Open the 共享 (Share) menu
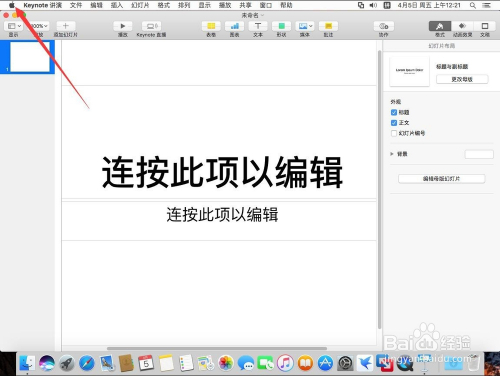This screenshot has height=376, width=500. point(245,5)
